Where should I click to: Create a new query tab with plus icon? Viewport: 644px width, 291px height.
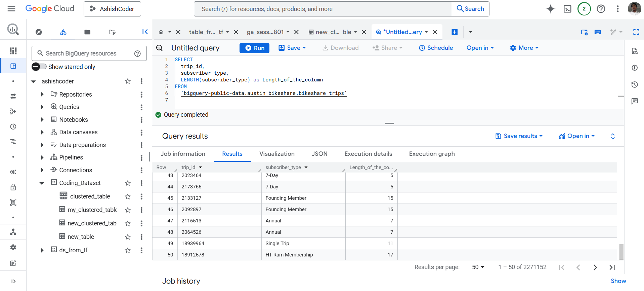click(x=455, y=32)
